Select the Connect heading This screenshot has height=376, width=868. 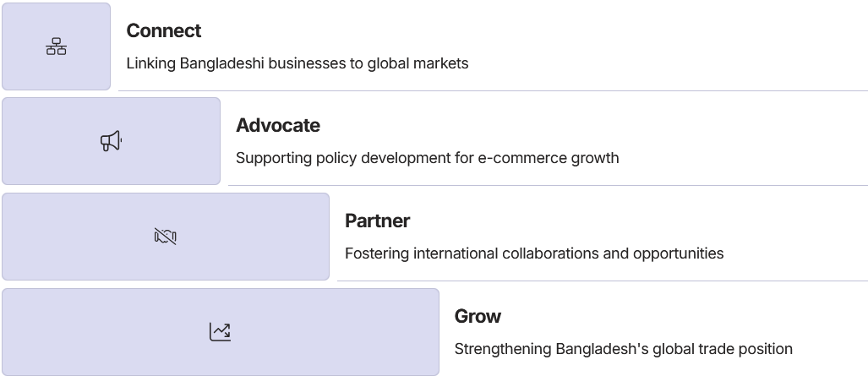click(x=164, y=30)
